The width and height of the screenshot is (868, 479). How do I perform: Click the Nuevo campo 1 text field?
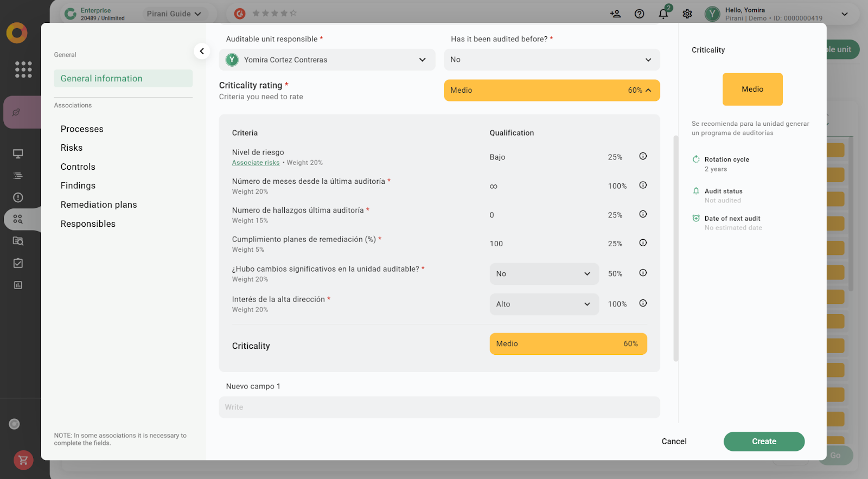[439, 407]
